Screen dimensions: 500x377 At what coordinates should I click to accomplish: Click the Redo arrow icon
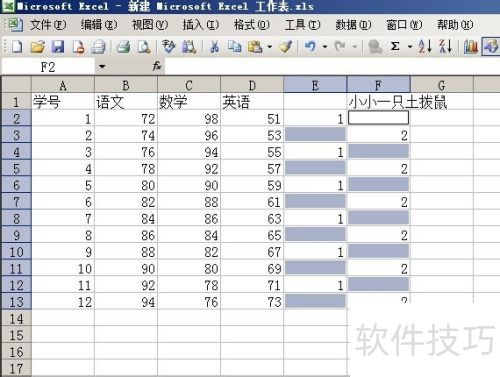coord(340,47)
